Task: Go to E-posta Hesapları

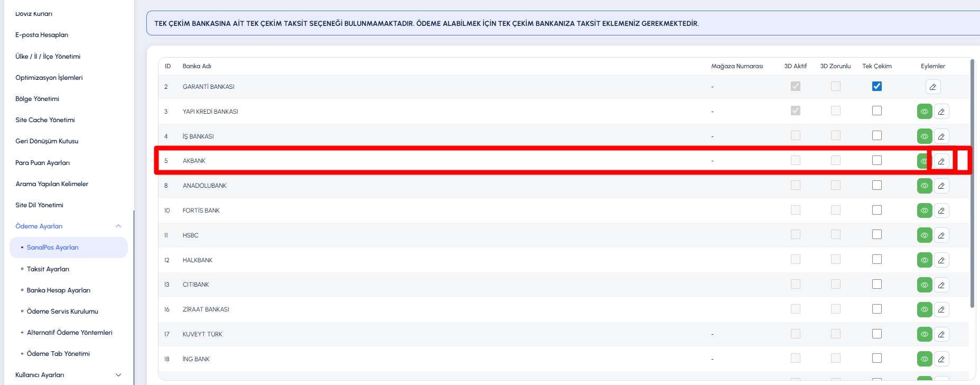Action: [42, 35]
